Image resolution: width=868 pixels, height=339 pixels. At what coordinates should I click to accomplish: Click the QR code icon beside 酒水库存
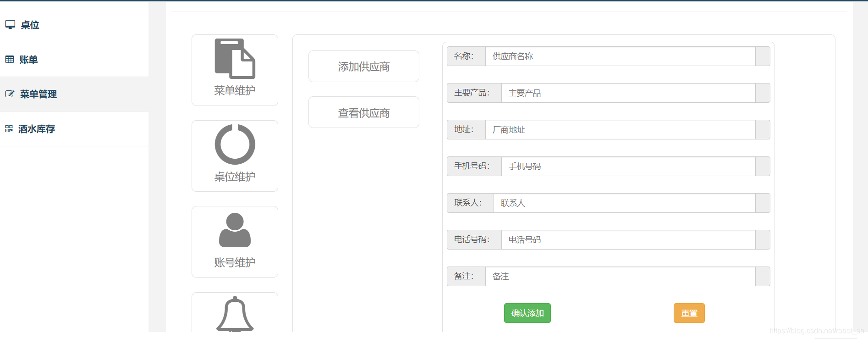pyautogui.click(x=9, y=129)
